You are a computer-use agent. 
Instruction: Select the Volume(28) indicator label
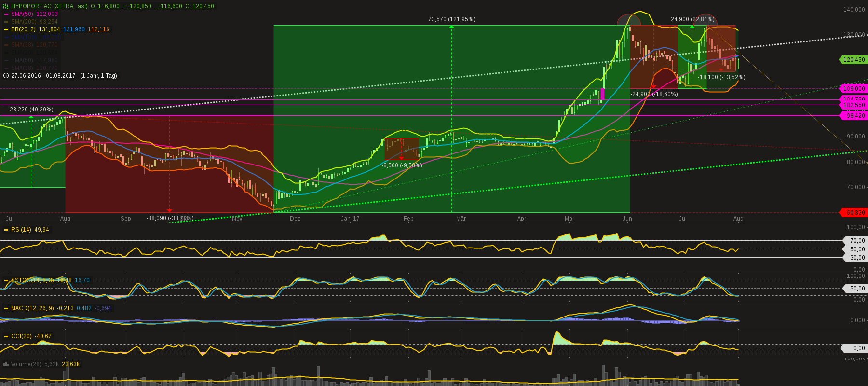[x=26, y=364]
